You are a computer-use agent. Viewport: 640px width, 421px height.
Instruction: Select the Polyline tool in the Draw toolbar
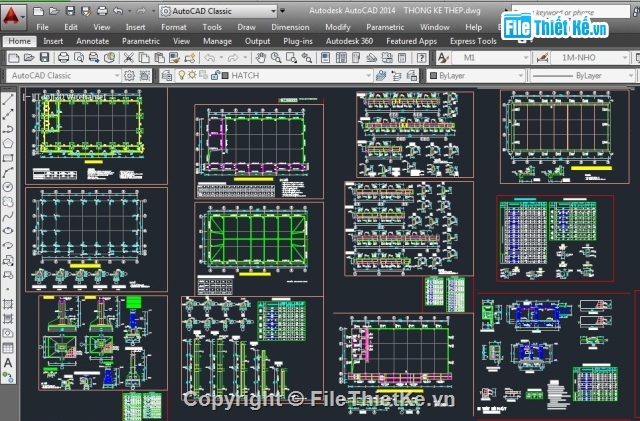[8, 128]
